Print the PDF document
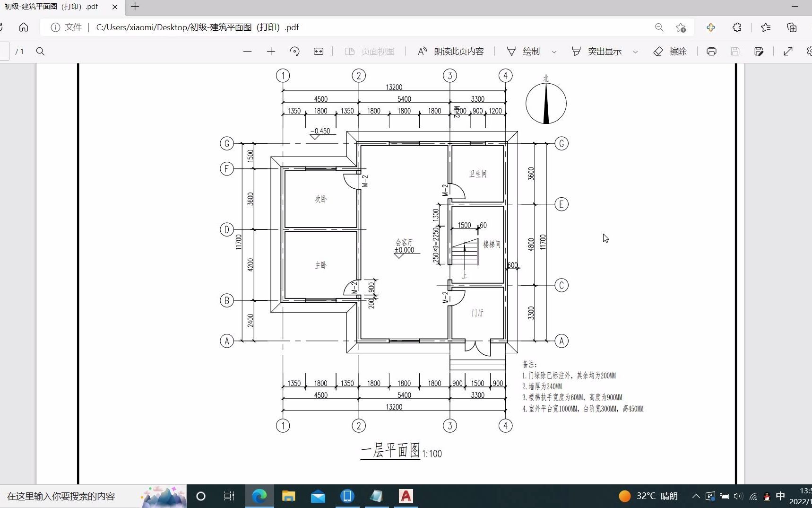Screen dimensions: 812x508 click(711, 51)
